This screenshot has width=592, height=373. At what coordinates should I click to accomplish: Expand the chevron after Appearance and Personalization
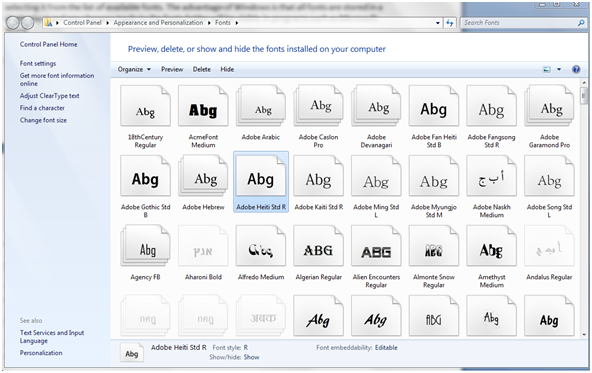[209, 23]
